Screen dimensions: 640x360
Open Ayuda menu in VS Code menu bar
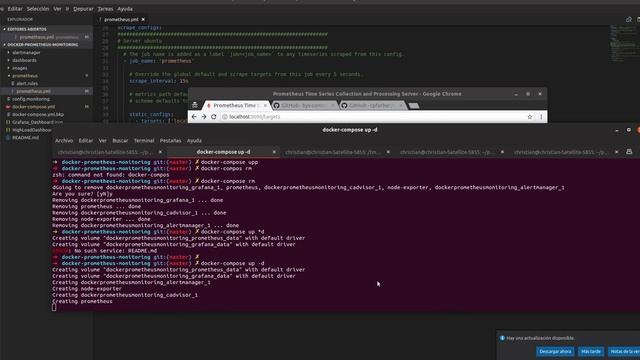tap(125, 9)
